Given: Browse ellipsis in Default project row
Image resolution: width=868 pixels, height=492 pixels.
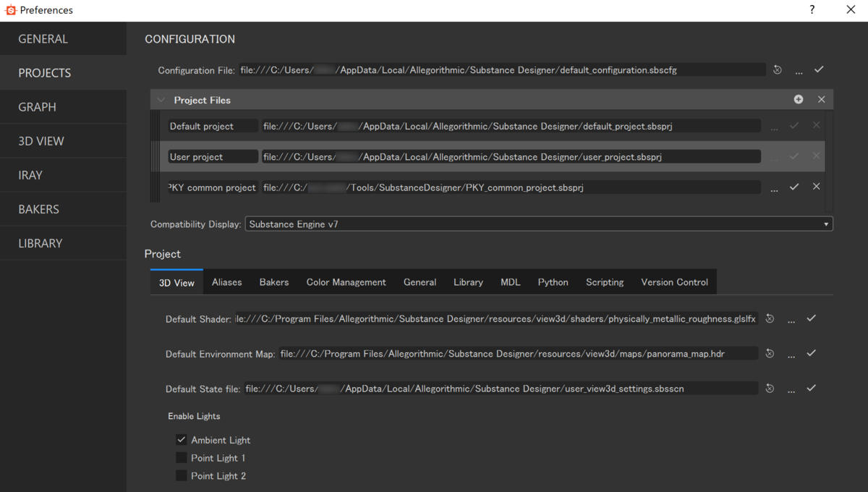Looking at the screenshot, I should pyautogui.click(x=774, y=127).
